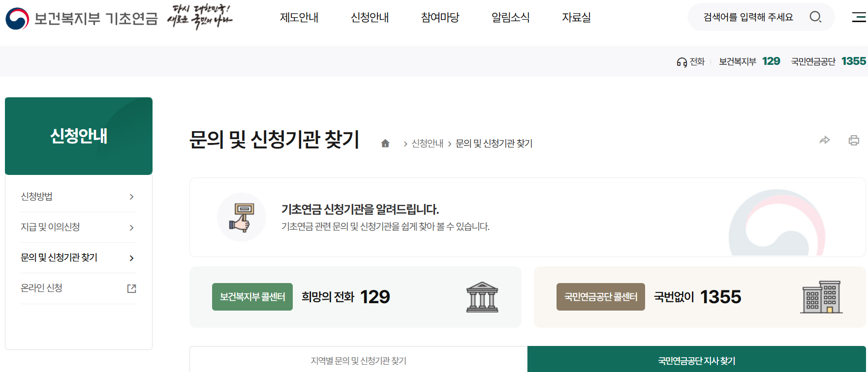The height and width of the screenshot is (372, 868).
Task: Click the office building icon beside 1355
Action: click(821, 297)
